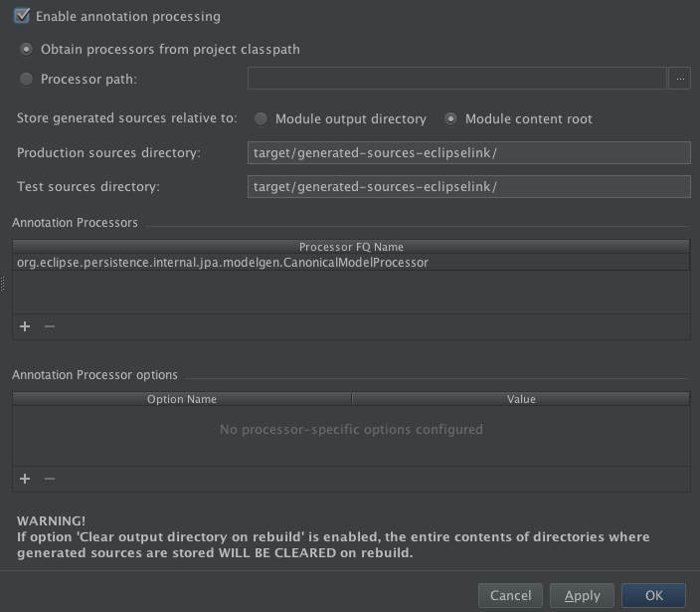Image resolution: width=700 pixels, height=612 pixels.
Task: Open the processor path browse ellipsis button
Action: pyautogui.click(x=679, y=79)
